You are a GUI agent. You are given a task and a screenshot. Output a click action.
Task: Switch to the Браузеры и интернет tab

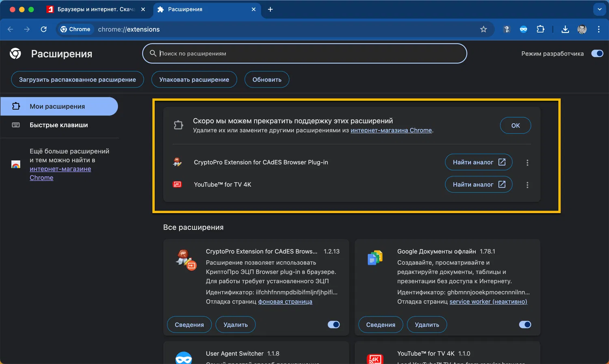click(96, 9)
